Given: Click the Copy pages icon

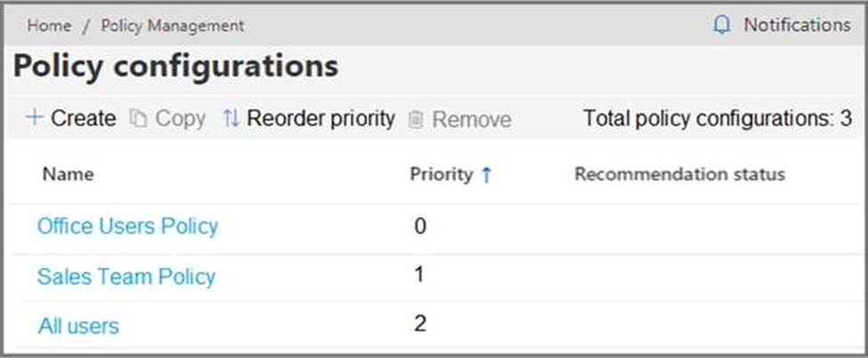Looking at the screenshot, I should 138,118.
